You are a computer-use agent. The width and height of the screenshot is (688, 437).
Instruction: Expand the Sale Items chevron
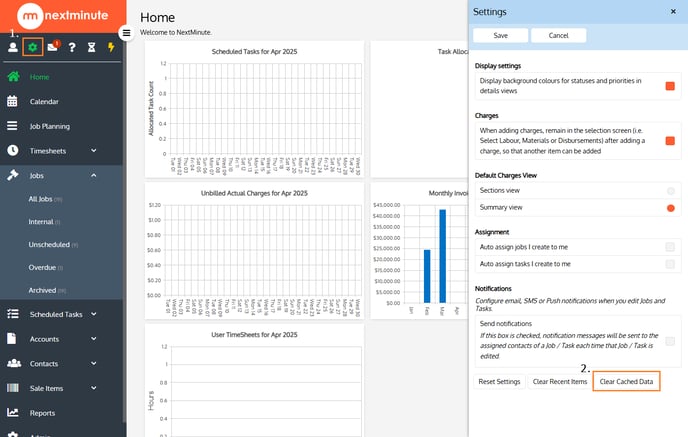pos(93,388)
